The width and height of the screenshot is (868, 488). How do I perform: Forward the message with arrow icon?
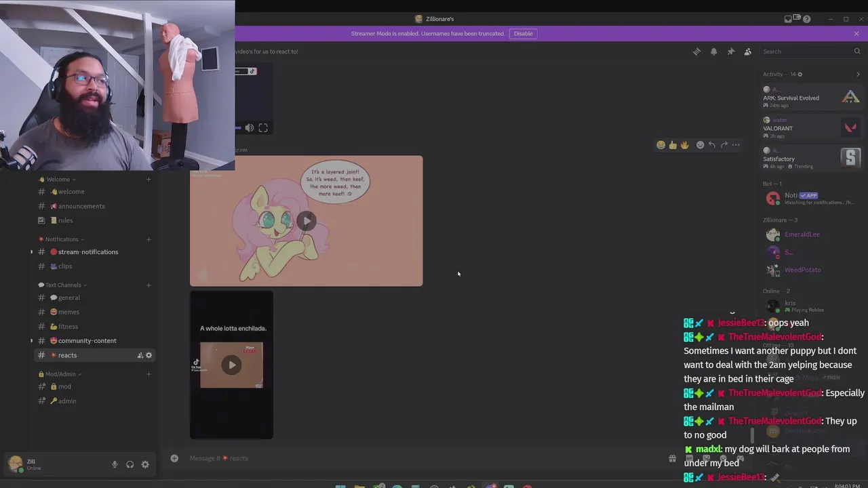click(x=724, y=144)
